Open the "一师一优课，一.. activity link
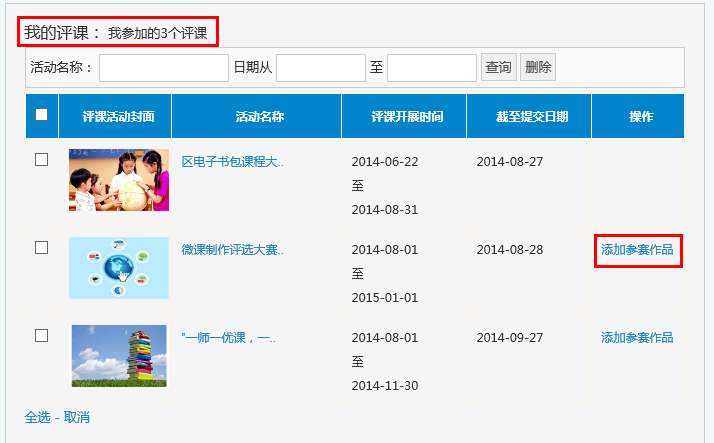This screenshot has height=443, width=714. 228,337
